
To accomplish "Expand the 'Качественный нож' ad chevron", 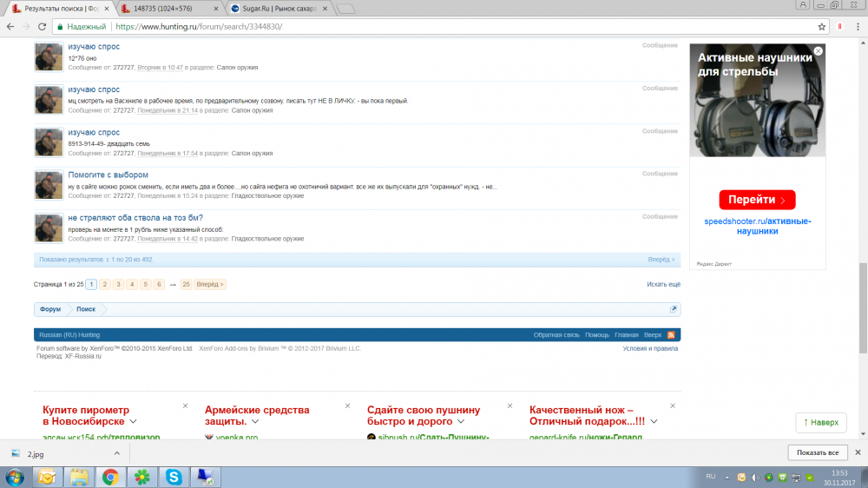I will [654, 421].
